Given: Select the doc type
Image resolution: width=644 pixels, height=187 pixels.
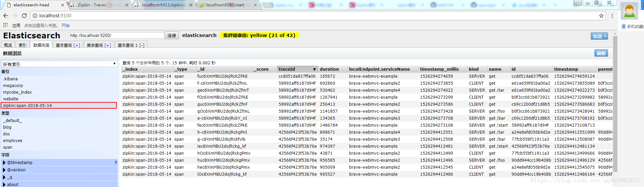Looking at the screenshot, I should tap(59, 134).
